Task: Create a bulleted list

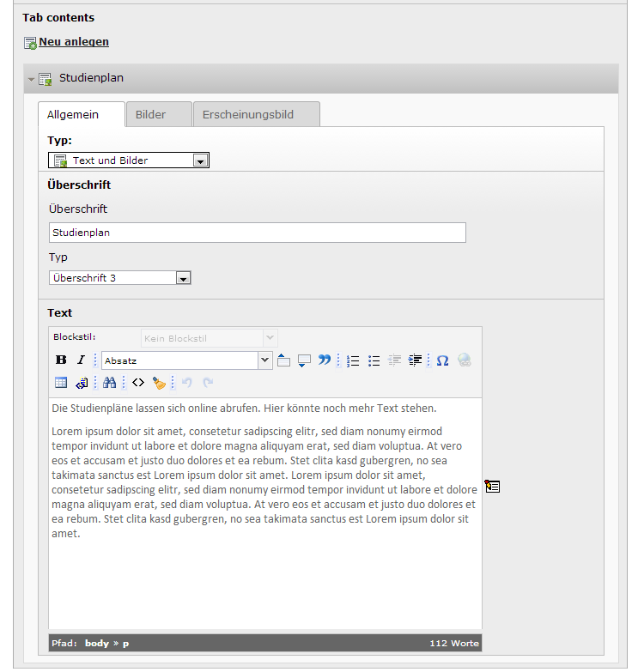Action: [374, 360]
